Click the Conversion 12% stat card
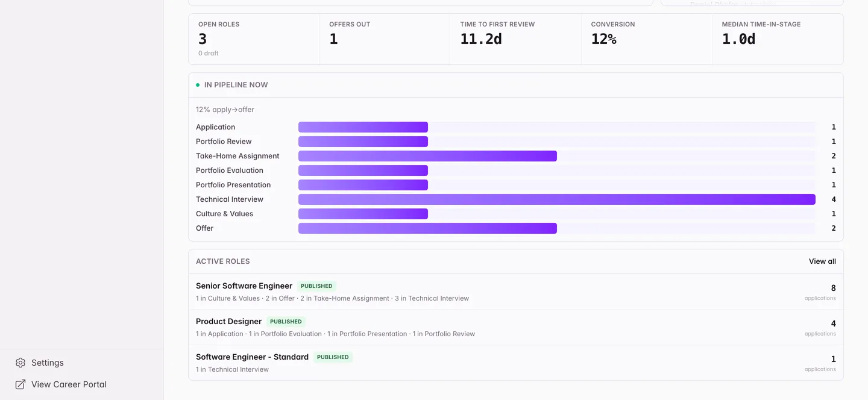This screenshot has width=868, height=400. point(647,39)
